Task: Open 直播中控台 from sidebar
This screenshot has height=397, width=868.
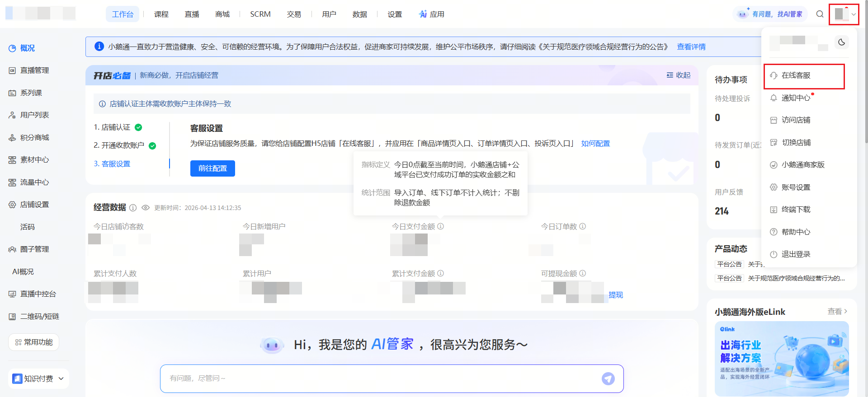Action: 38,294
